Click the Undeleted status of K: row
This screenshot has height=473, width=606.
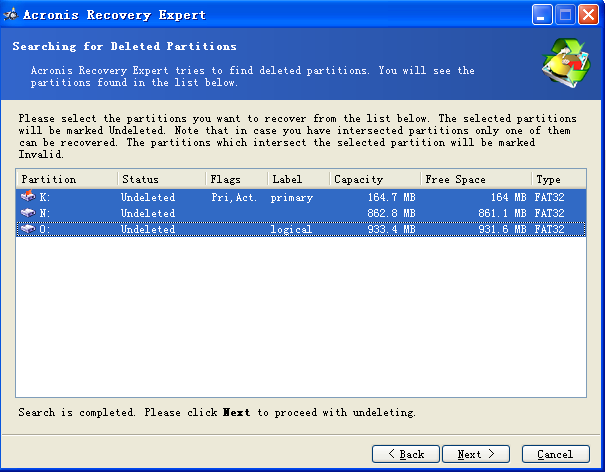(148, 197)
